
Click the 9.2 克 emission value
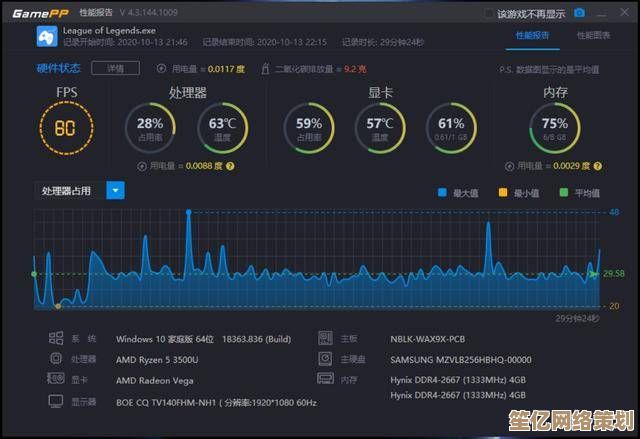tap(355, 69)
